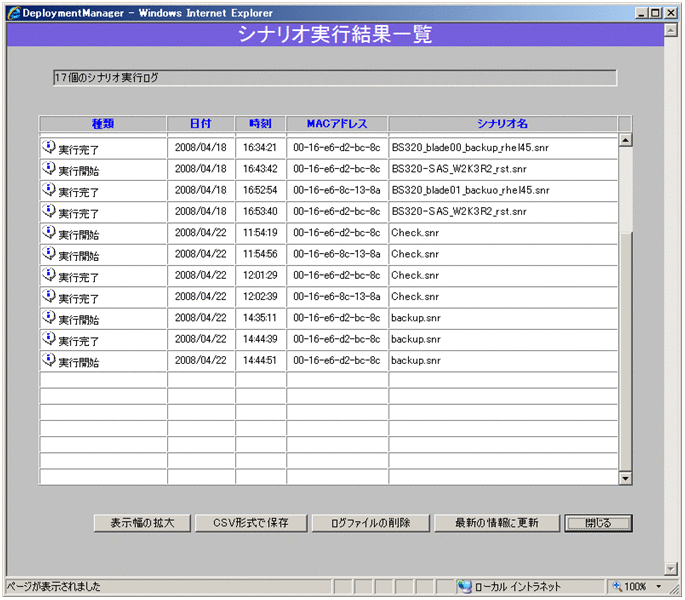Open the 100% zoom level dropdown
This screenshot has width=685, height=600.
(659, 587)
